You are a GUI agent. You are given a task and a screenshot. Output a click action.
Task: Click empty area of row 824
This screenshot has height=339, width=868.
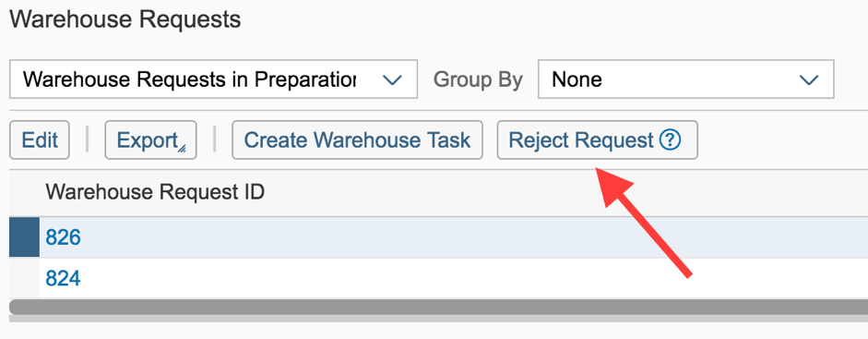(x=470, y=278)
